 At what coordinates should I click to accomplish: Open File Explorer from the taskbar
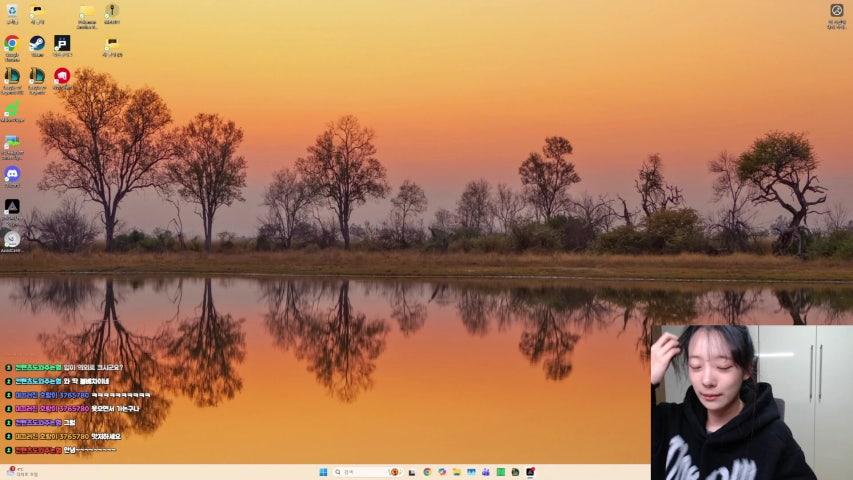[456, 472]
